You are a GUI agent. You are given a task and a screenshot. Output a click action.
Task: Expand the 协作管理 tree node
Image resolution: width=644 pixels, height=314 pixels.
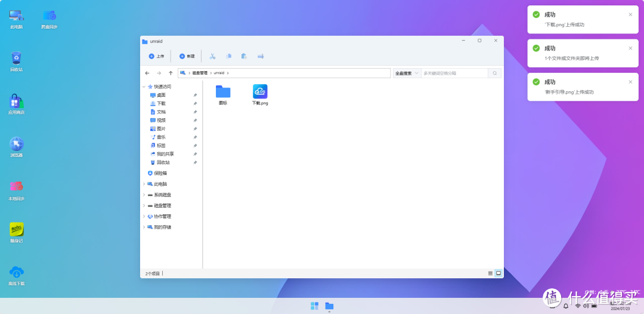(x=144, y=216)
